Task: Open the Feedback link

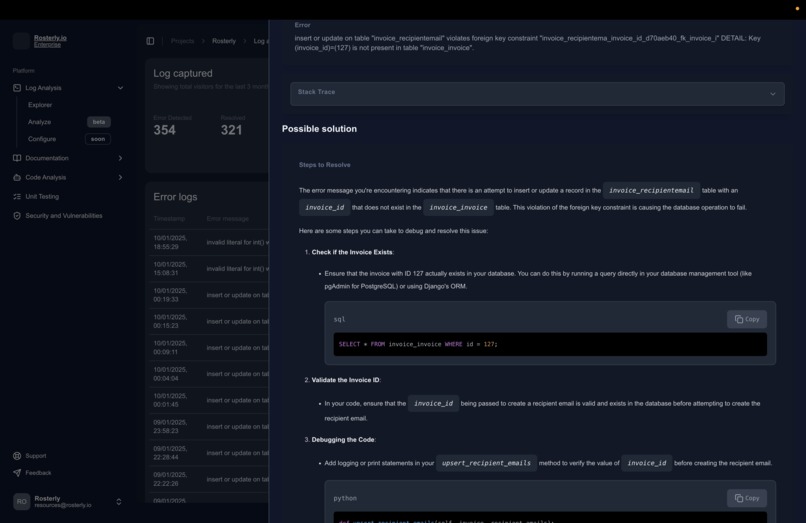Action: tap(39, 473)
